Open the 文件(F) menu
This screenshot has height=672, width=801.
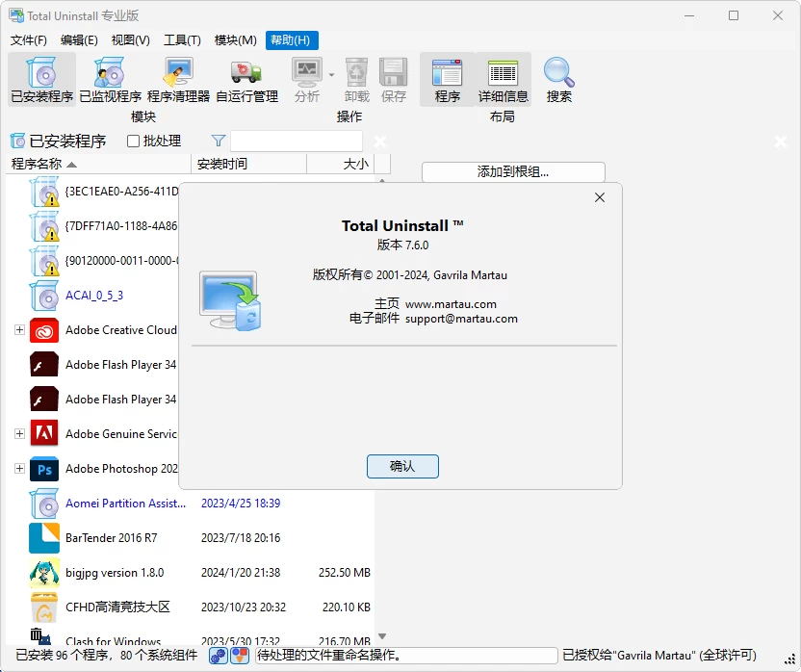point(29,40)
